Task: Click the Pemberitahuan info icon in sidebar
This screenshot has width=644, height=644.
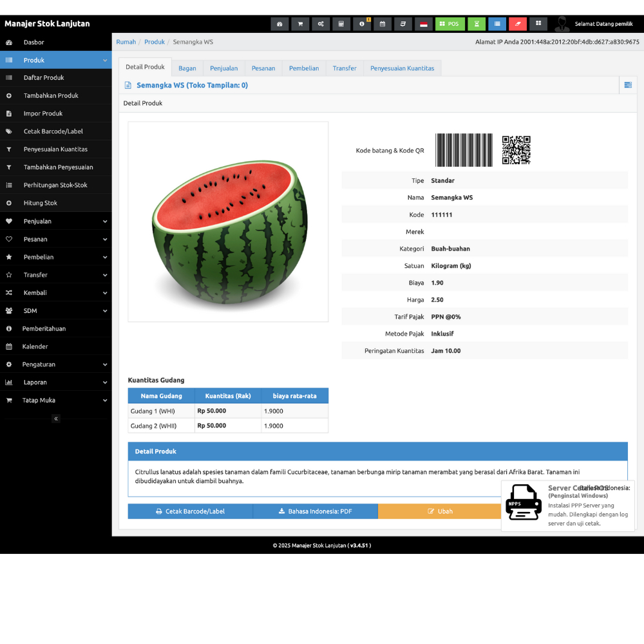Action: tap(9, 329)
